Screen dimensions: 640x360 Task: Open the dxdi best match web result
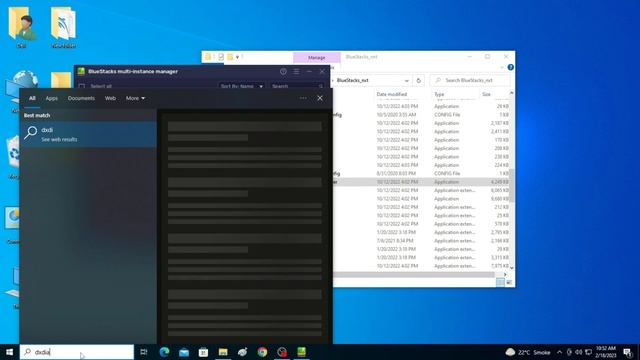(x=88, y=134)
